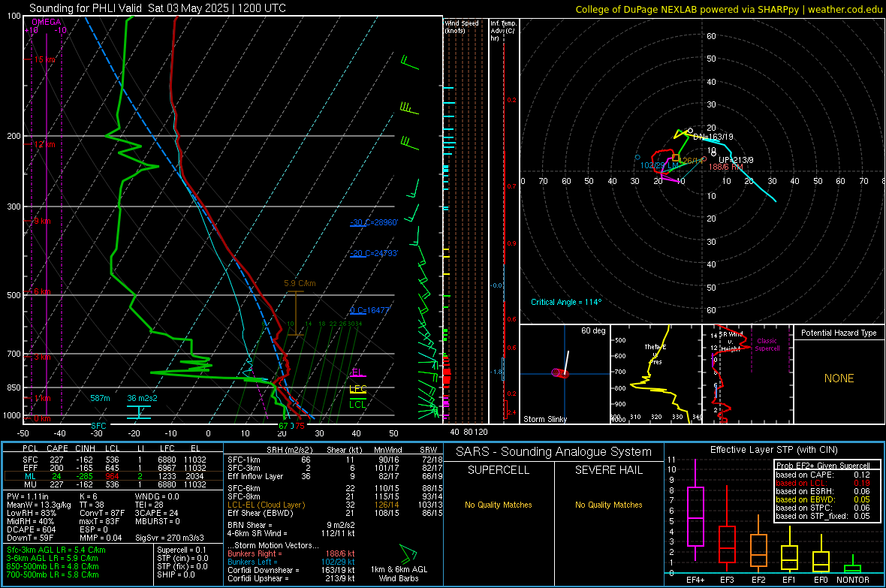Click the 'Critical Angle = 114°' text
The image size is (886, 588).
[566, 302]
